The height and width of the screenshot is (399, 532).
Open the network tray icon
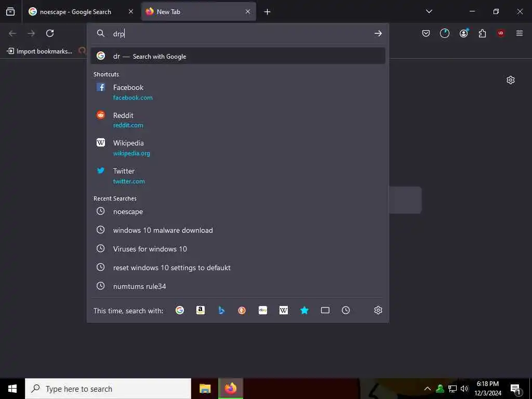453,389
